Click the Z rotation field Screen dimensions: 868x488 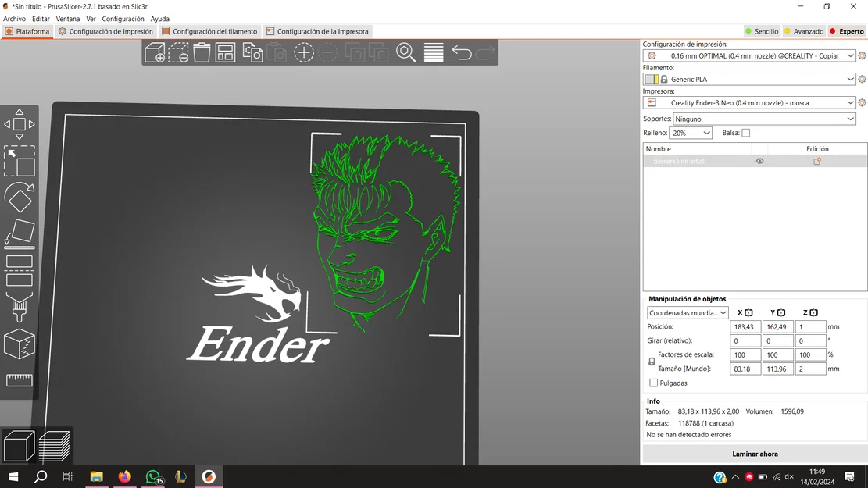tap(810, 341)
